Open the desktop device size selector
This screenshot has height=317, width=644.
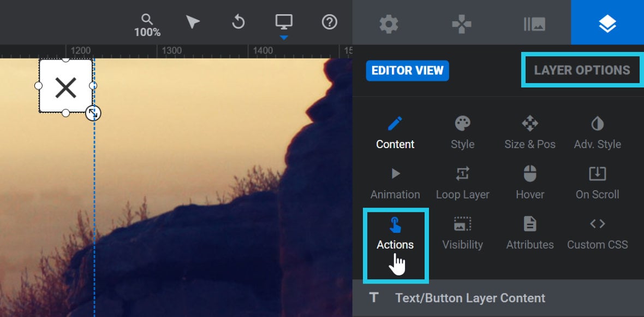coord(284,24)
